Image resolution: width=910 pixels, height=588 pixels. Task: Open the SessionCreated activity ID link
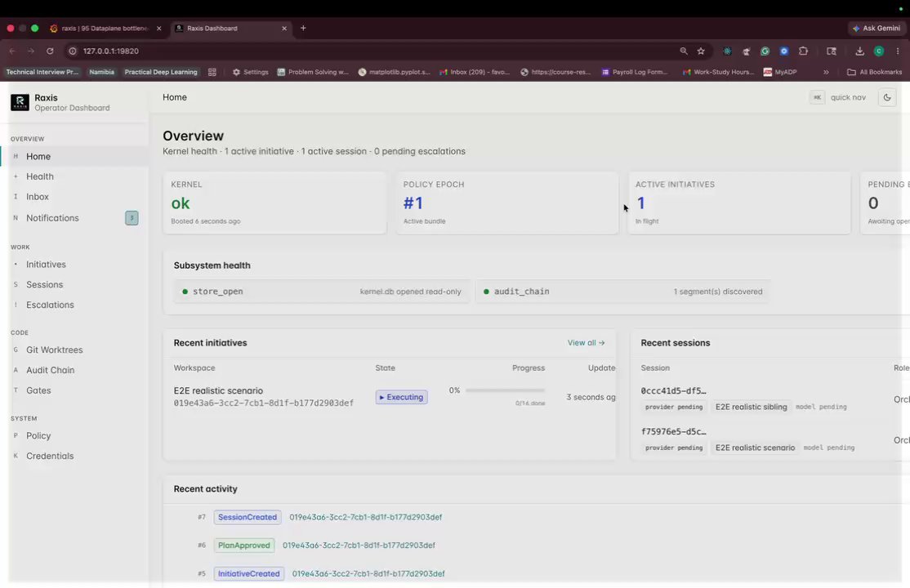click(366, 517)
